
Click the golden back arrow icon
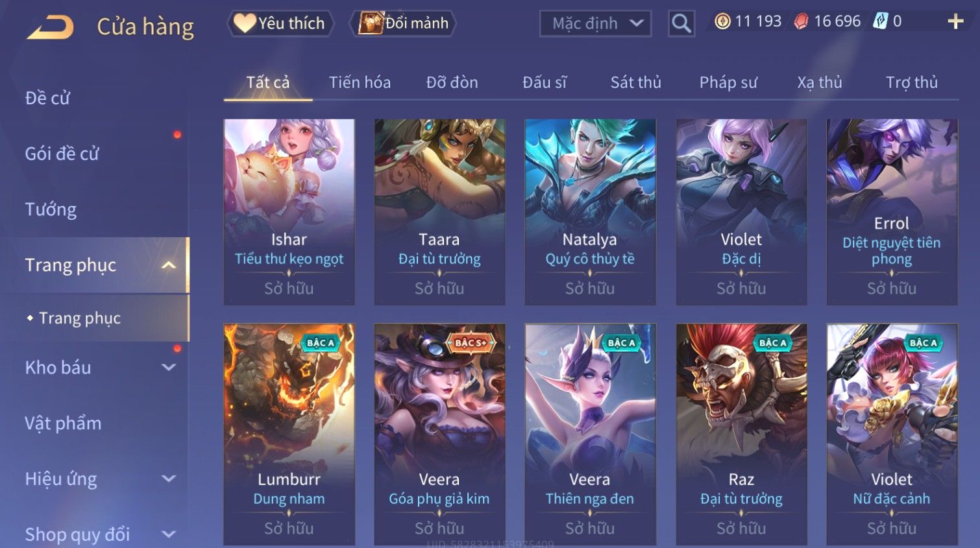[x=51, y=27]
